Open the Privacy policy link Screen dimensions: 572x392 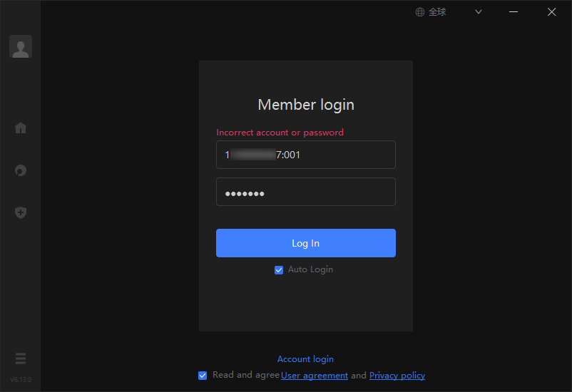[397, 376]
